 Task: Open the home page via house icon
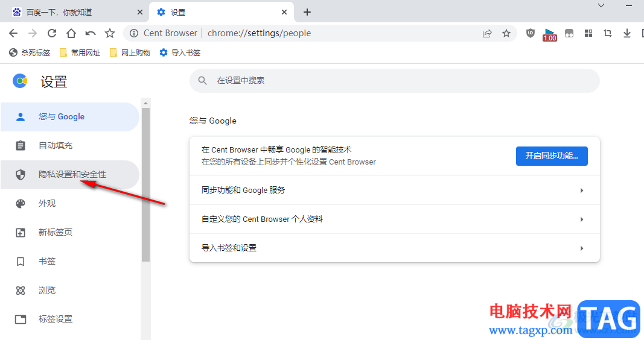pos(71,33)
